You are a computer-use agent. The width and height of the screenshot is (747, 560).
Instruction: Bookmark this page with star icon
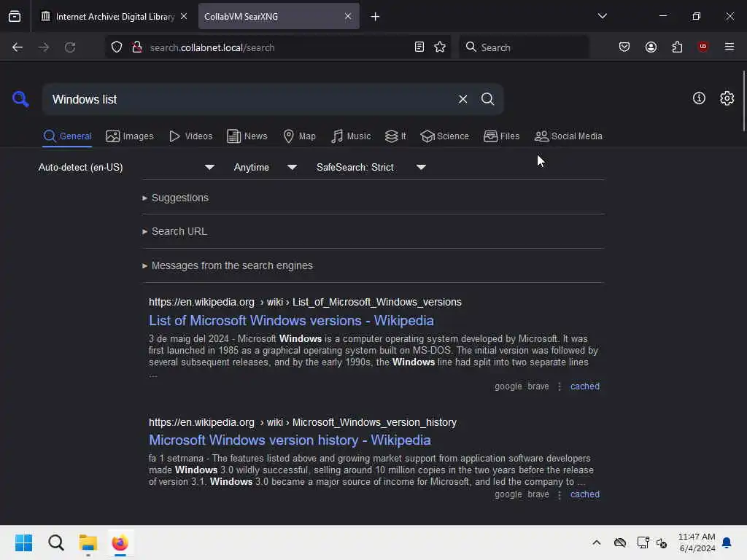[x=440, y=47]
